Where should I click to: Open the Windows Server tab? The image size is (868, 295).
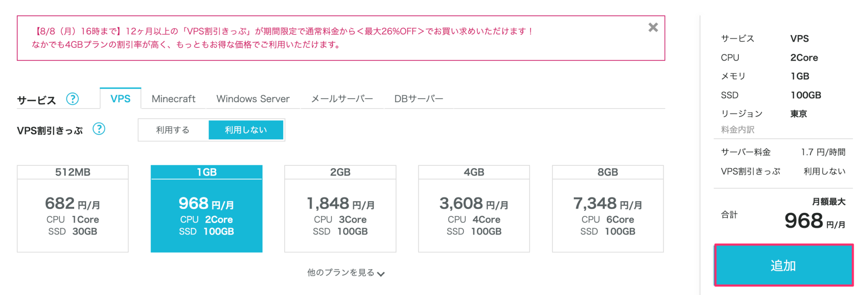[253, 98]
